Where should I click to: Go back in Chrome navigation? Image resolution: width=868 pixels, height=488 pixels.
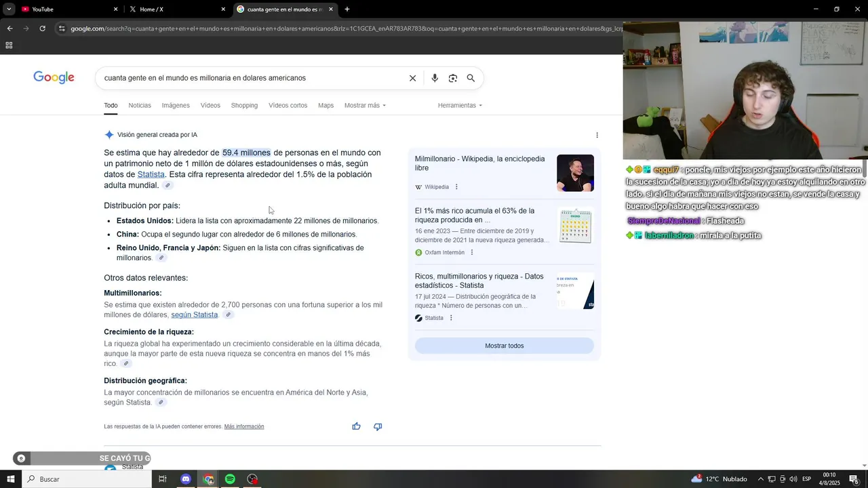[x=9, y=28]
